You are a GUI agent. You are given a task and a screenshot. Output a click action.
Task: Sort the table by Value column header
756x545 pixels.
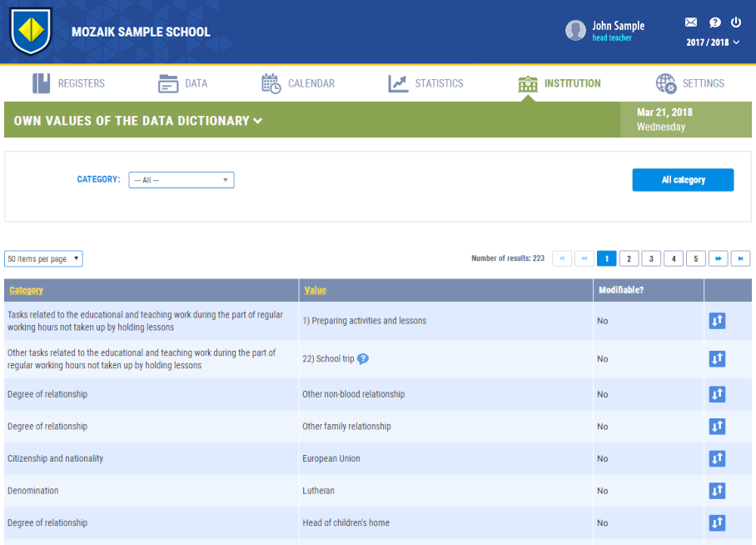click(x=315, y=290)
